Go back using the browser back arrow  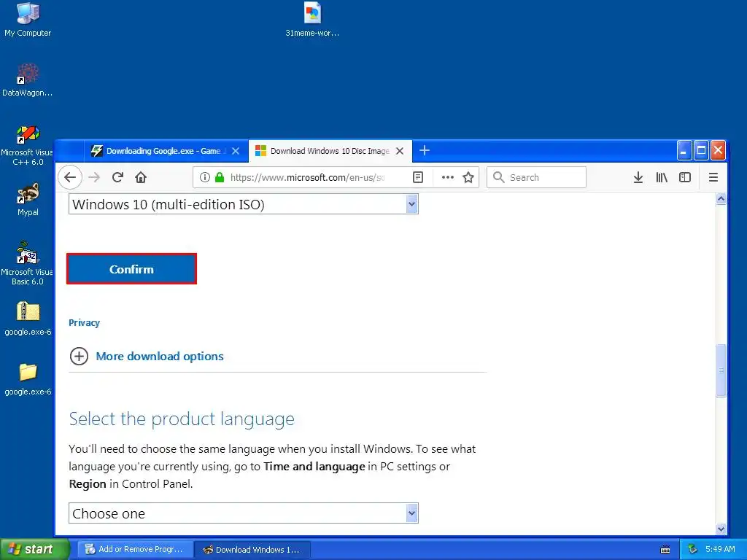coord(70,177)
